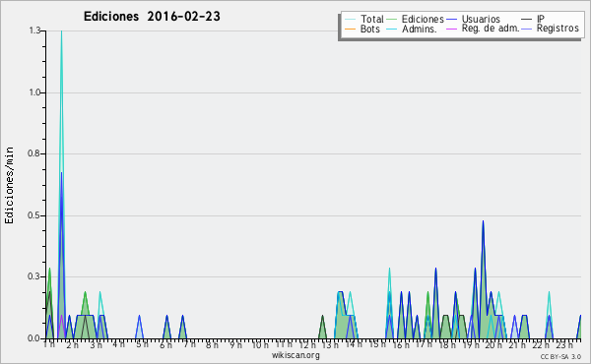Screen dimensions: 591x364
Task: Click the chart title 'Ediciones 2016-02-23'
Action: (152, 17)
